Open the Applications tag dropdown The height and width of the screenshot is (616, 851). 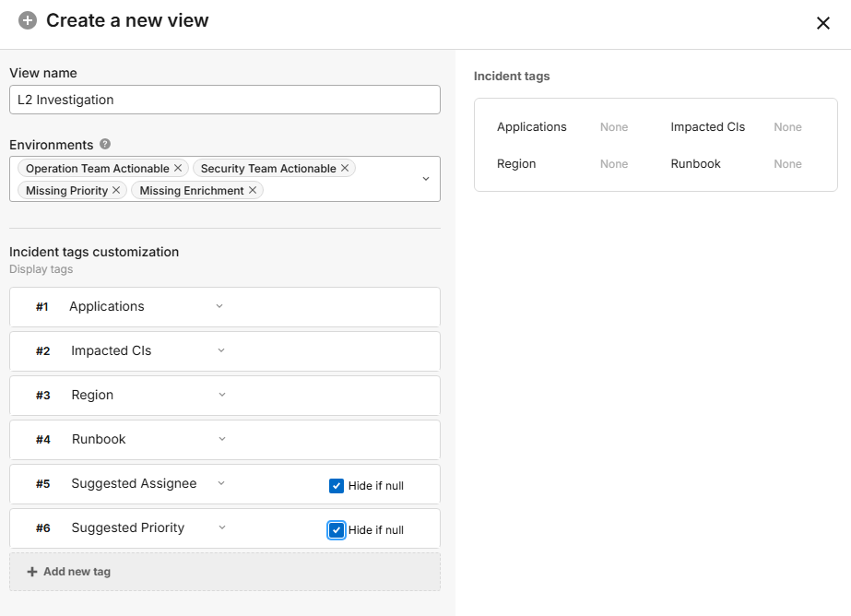[x=219, y=307]
